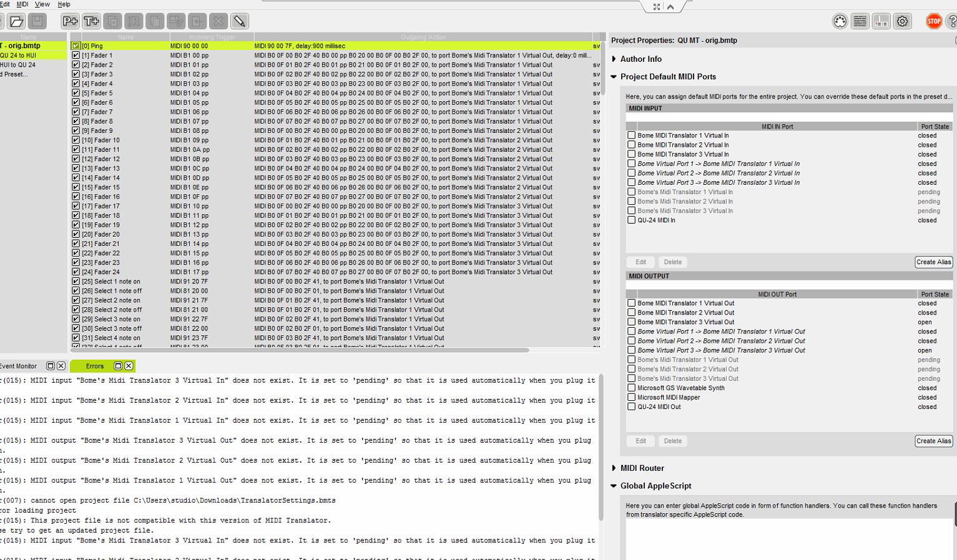Check Microsoft MIDI Mapper output port
Screen dimensions: 957x560
[631, 397]
